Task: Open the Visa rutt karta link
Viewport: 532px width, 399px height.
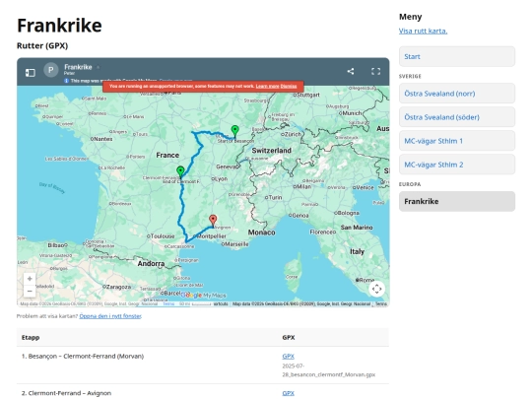Action: click(x=423, y=31)
